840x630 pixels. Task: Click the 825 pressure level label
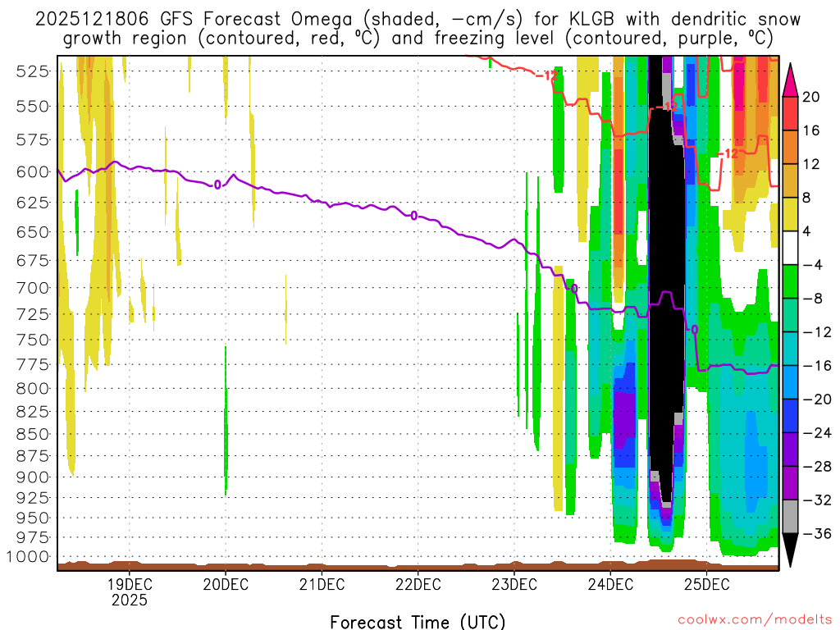33,412
